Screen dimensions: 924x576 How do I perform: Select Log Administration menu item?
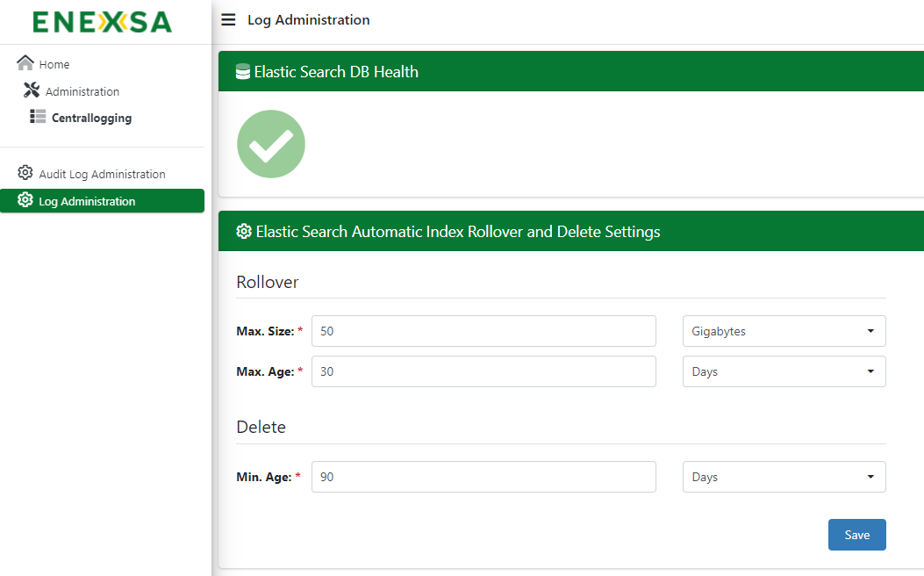tap(102, 201)
